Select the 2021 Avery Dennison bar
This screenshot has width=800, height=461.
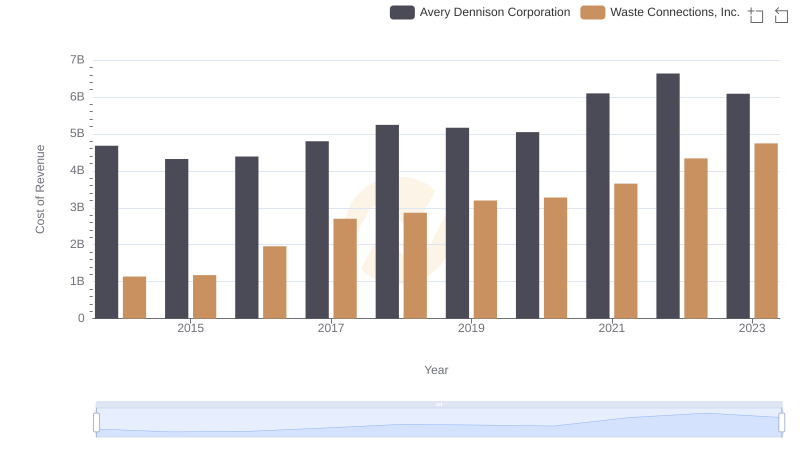(x=598, y=206)
